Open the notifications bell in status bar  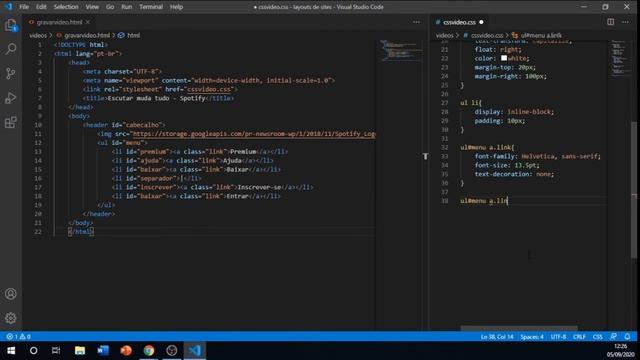click(627, 337)
